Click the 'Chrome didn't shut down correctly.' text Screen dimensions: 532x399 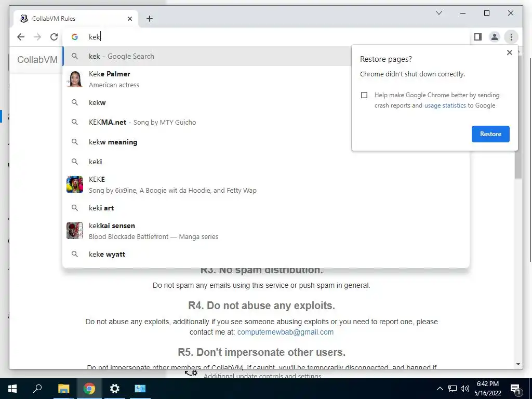(412, 74)
